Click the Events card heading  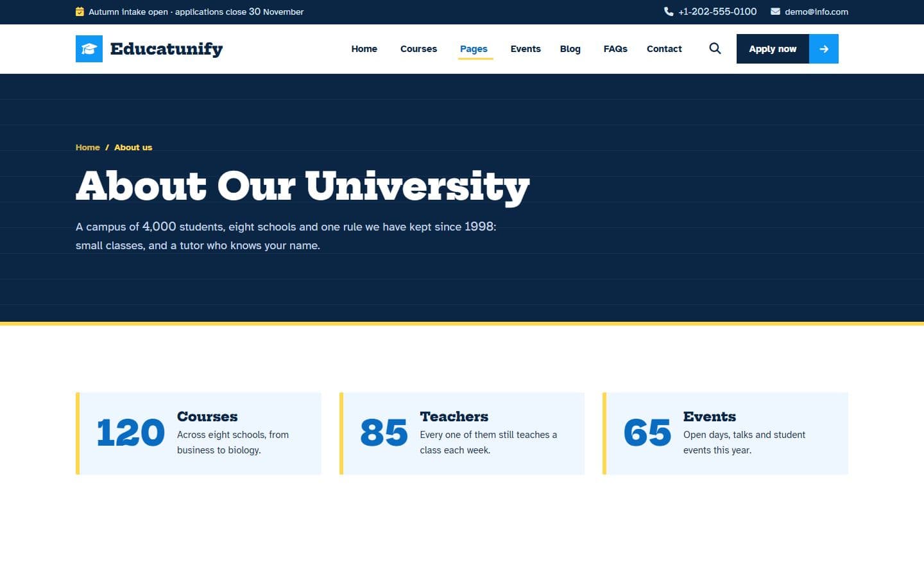[x=710, y=416]
